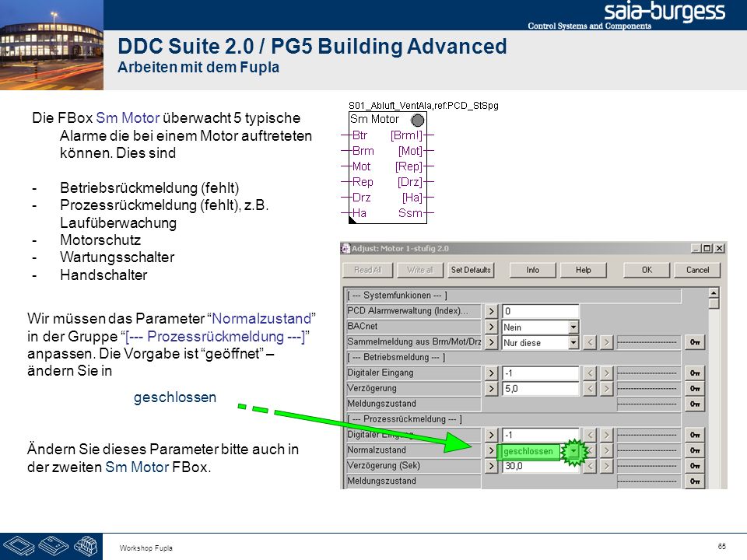Click the [--- Betriebsmeldung ---] group header
747x560 pixels.
pyautogui.click(x=514, y=357)
